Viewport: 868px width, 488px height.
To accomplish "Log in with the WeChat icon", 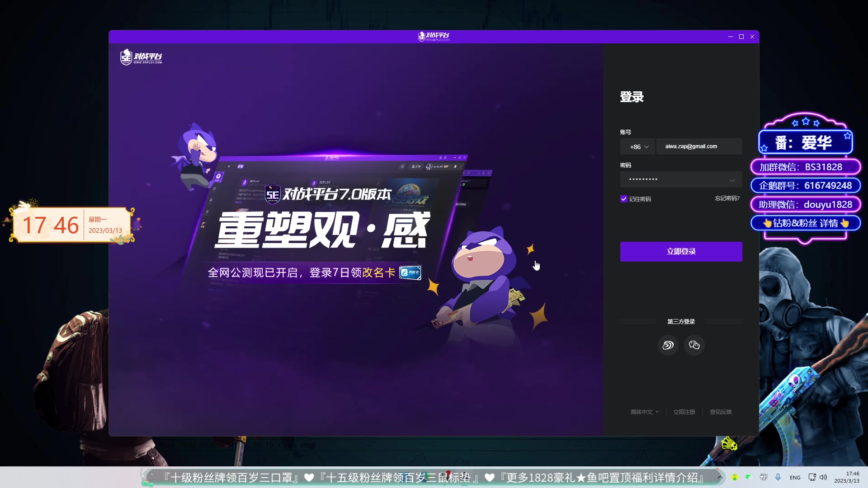I will (x=694, y=345).
